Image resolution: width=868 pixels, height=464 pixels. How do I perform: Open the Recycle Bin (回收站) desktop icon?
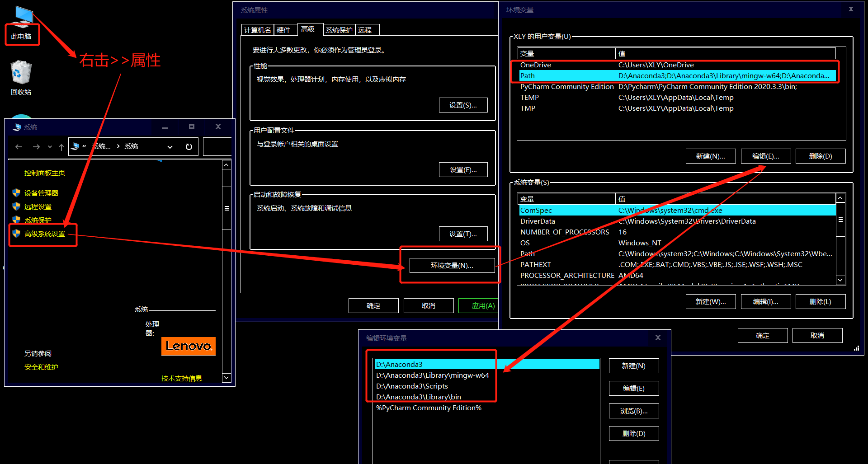coord(21,78)
